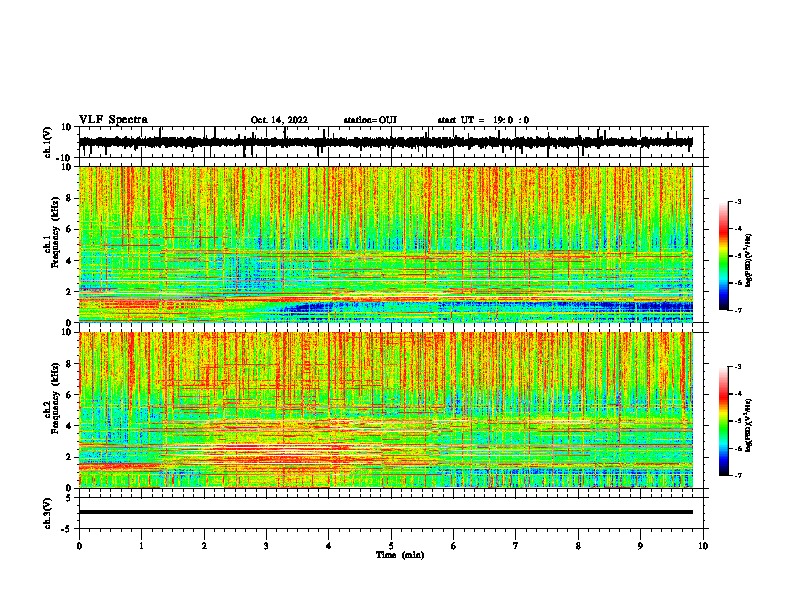The width and height of the screenshot is (792, 612).
Task: Click the "Time (min)" x-axis label
Action: tap(400, 555)
